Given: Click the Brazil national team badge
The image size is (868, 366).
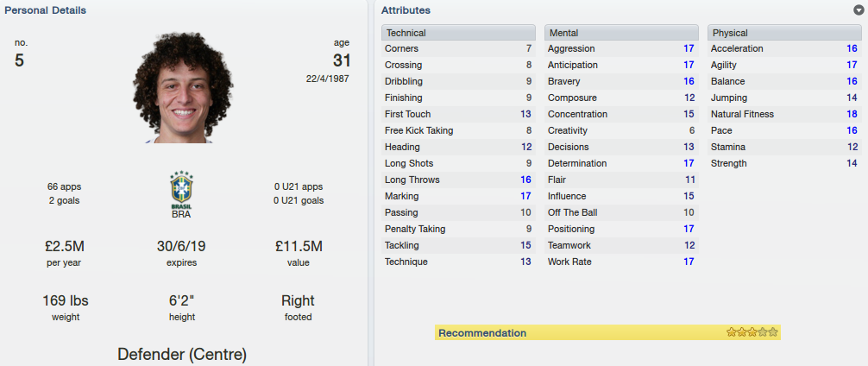Looking at the screenshot, I should pos(181,190).
